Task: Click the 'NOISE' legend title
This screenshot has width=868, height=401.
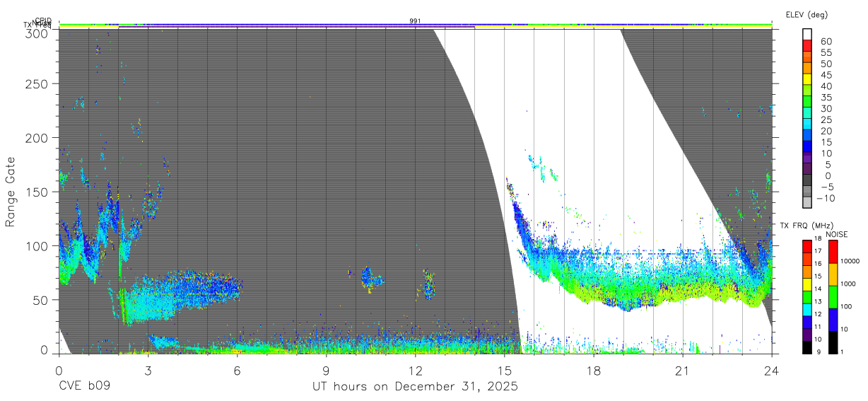Action: [838, 234]
